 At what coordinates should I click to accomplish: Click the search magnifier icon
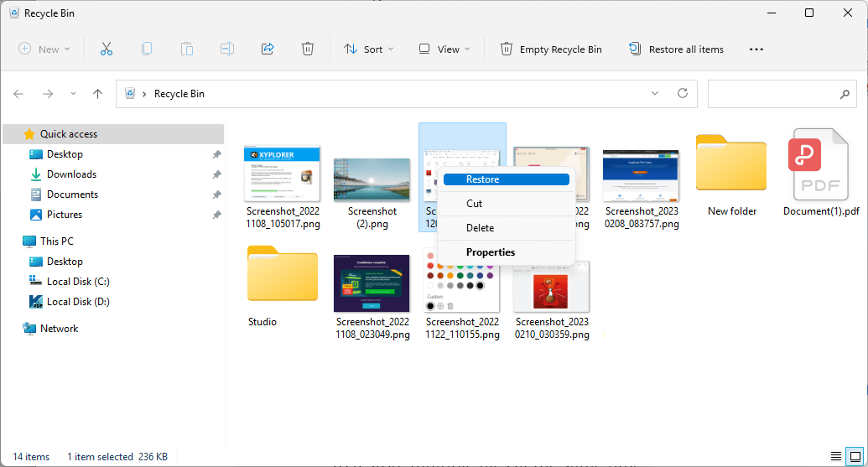[x=845, y=94]
